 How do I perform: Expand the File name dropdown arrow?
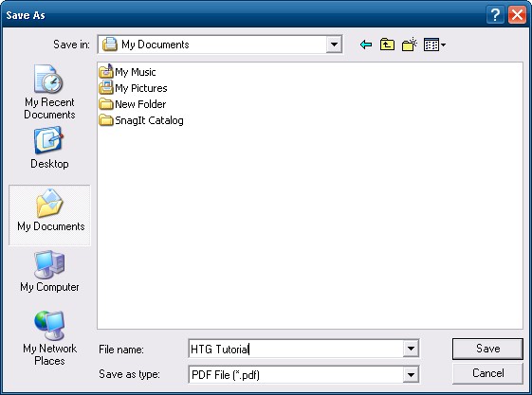point(411,349)
